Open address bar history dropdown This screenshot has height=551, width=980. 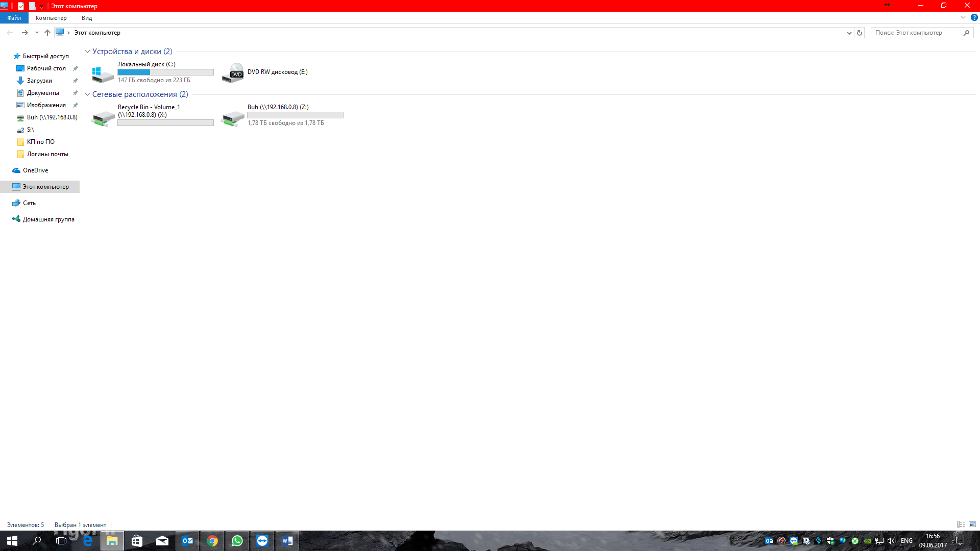click(x=849, y=33)
